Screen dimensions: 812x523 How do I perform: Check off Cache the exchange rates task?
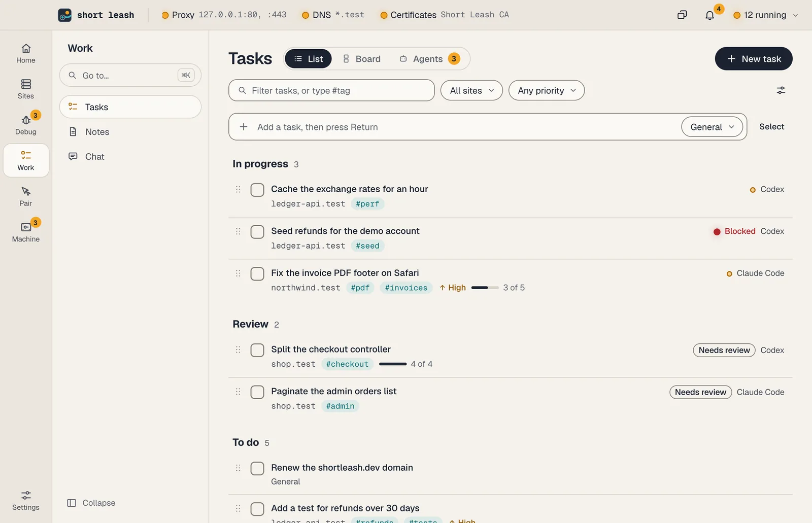[257, 190]
